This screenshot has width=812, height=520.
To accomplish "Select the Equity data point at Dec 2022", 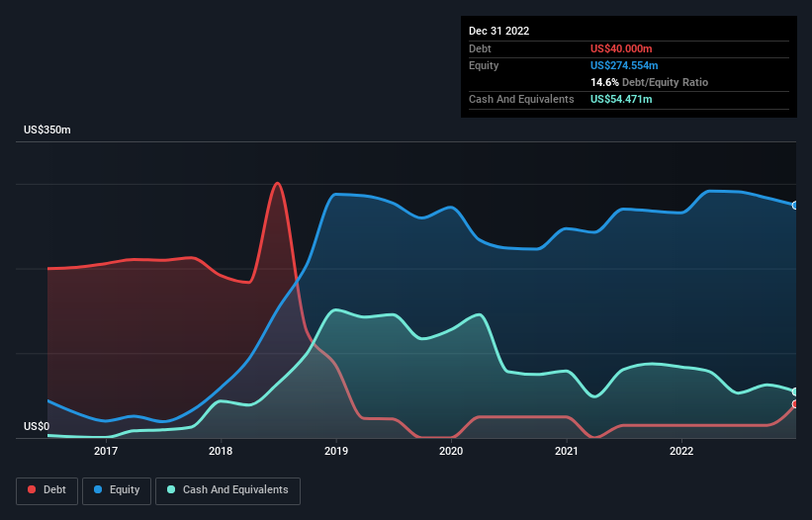I will (x=795, y=206).
